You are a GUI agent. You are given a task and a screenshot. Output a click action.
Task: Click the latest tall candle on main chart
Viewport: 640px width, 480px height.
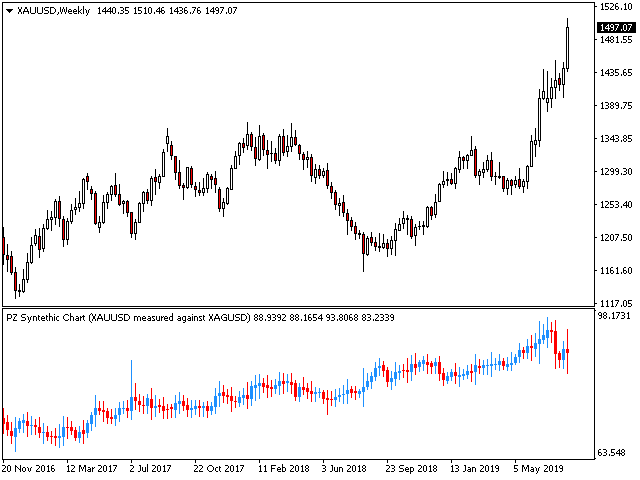tap(567, 45)
